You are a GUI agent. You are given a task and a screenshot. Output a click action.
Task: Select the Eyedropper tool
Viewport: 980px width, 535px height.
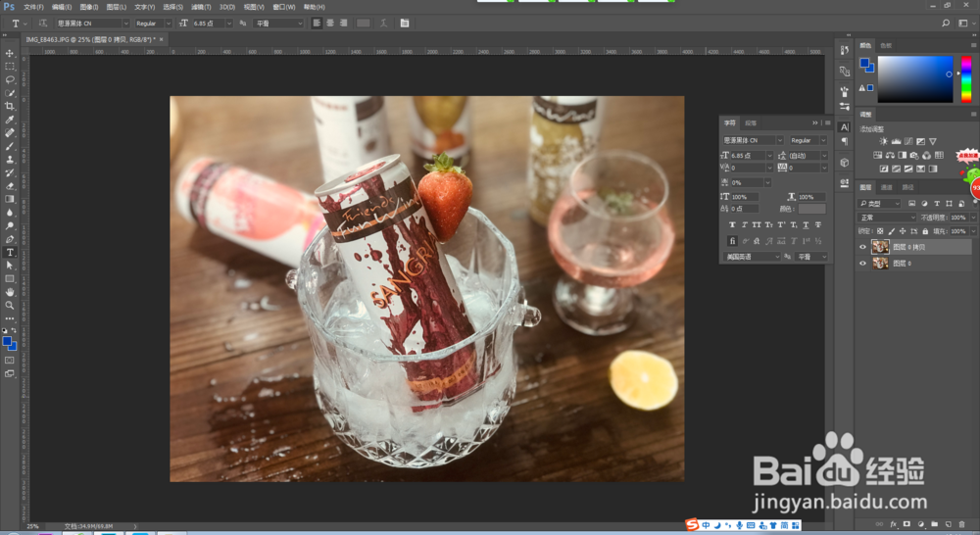[10, 120]
